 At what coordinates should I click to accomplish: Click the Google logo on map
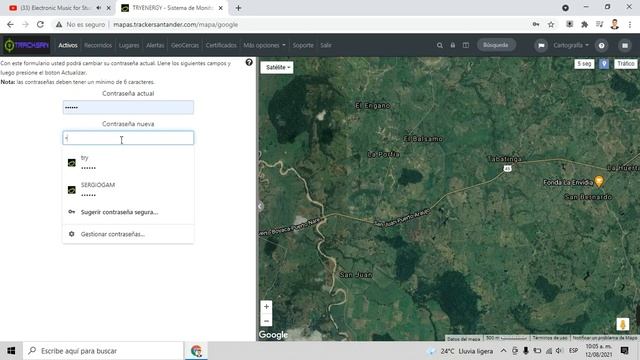273,335
